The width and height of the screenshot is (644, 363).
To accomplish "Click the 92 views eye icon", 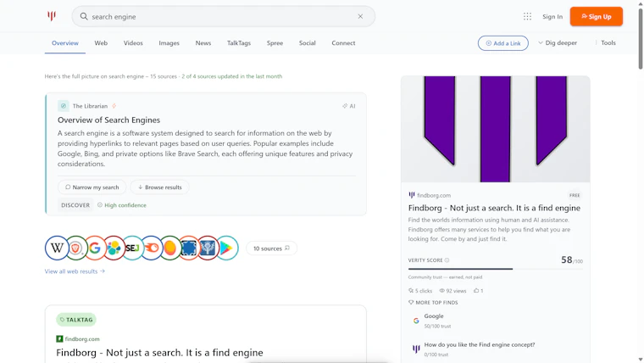I will [442, 291].
